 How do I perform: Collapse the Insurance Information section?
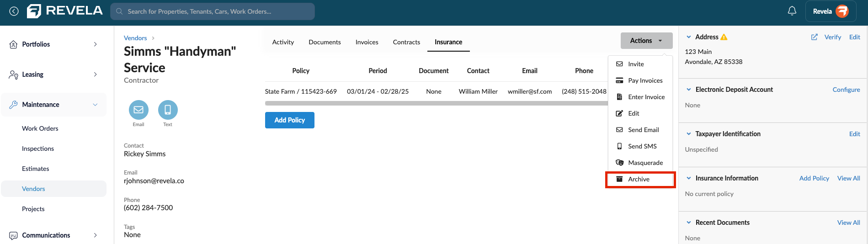click(689, 178)
